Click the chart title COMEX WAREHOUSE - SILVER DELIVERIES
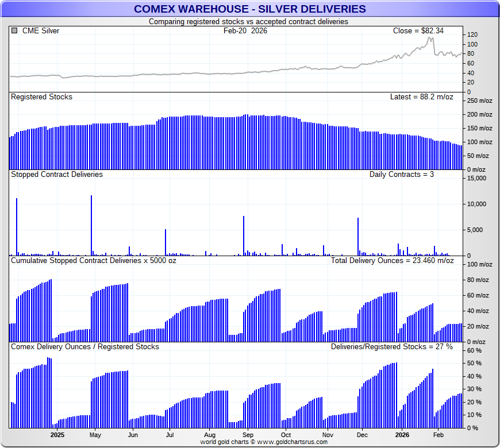Image resolution: width=500 pixels, height=448 pixels. (x=249, y=9)
